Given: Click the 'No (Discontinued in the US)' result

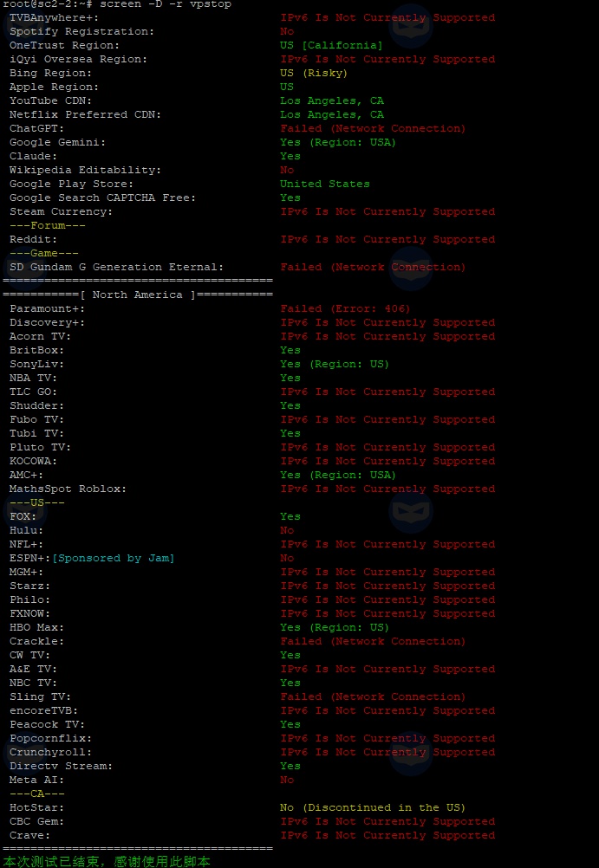Looking at the screenshot, I should click(x=372, y=807).
